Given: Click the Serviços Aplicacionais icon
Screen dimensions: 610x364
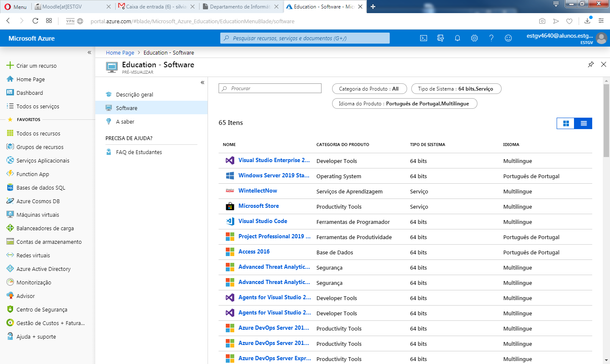Looking at the screenshot, I should point(10,160).
